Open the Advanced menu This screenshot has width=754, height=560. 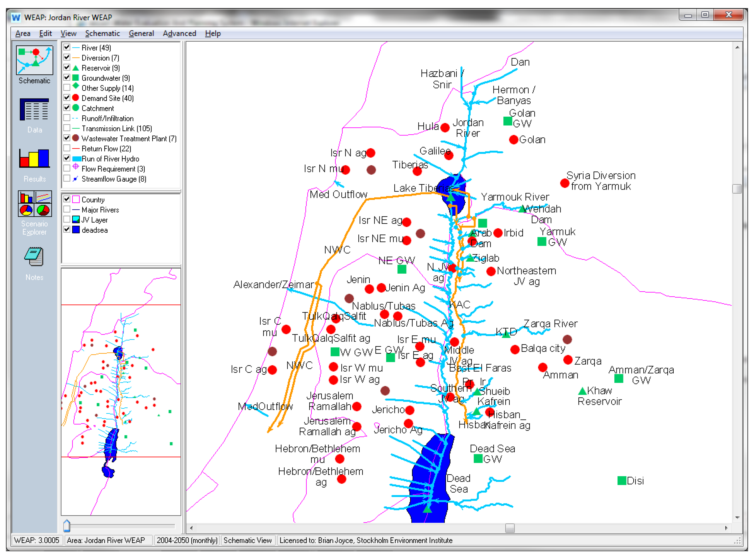[179, 33]
